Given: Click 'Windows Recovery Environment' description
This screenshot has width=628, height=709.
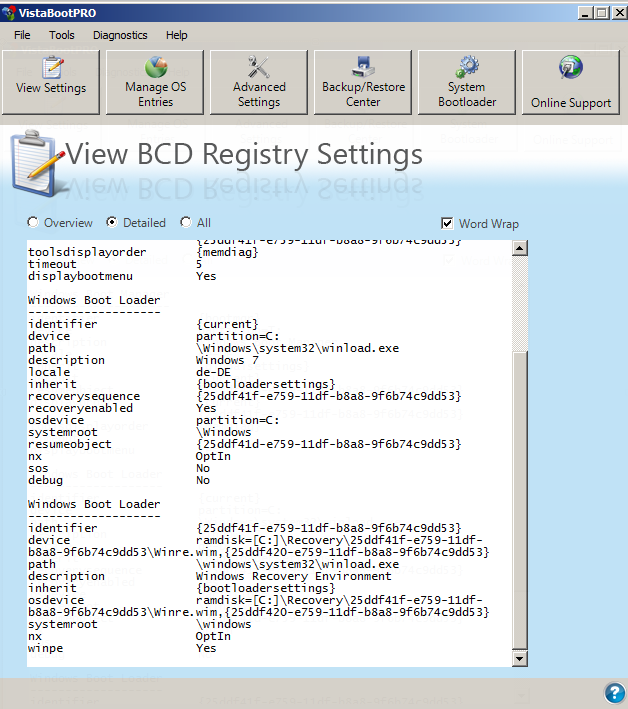Looking at the screenshot, I should (x=293, y=576).
